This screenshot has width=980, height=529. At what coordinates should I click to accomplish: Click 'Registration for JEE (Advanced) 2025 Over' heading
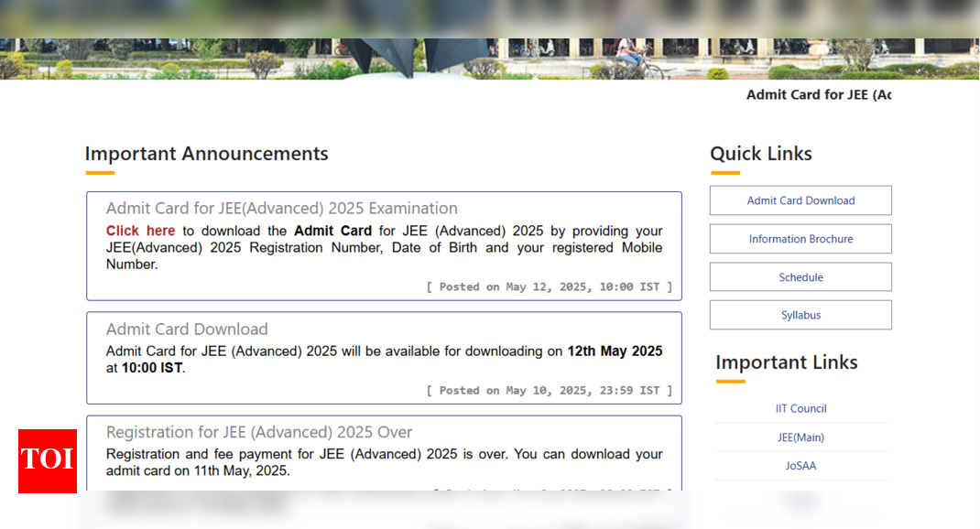pos(259,432)
